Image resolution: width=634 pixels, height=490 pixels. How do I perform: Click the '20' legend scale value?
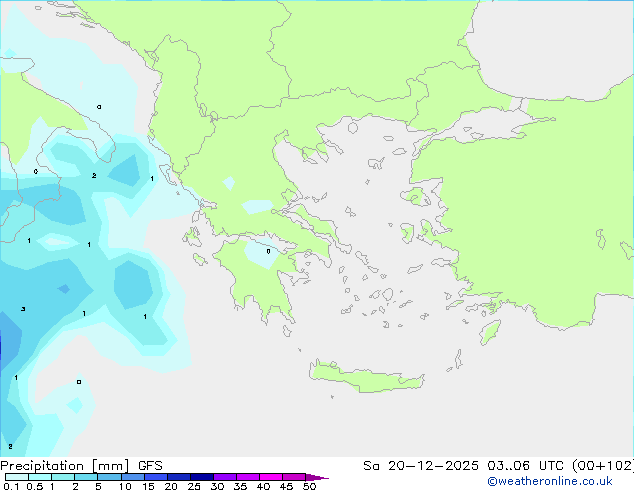coord(171,486)
